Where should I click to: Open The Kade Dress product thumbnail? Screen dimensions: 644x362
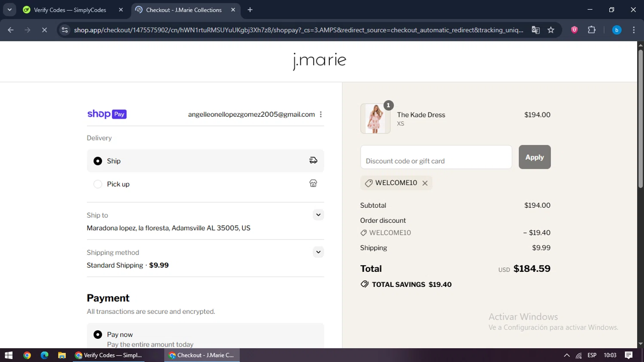click(375, 119)
